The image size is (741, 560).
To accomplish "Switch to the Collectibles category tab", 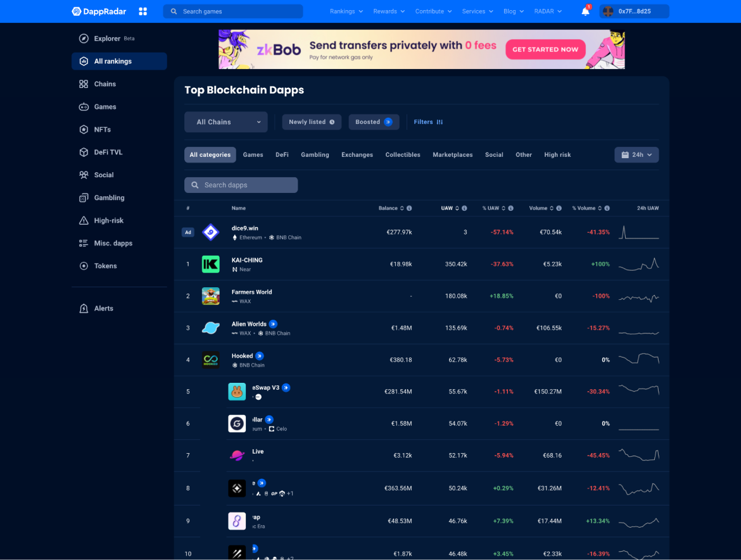I will coord(403,155).
